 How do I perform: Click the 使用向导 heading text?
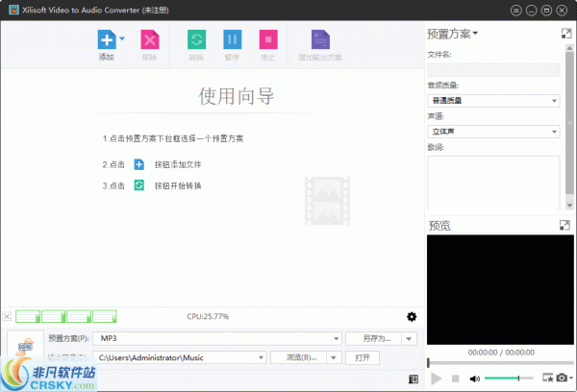coord(237,96)
